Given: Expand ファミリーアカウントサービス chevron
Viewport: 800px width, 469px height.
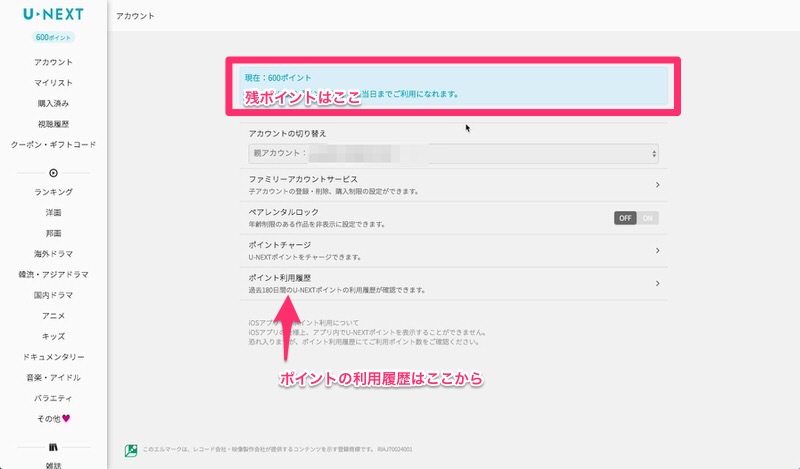Looking at the screenshot, I should point(657,185).
